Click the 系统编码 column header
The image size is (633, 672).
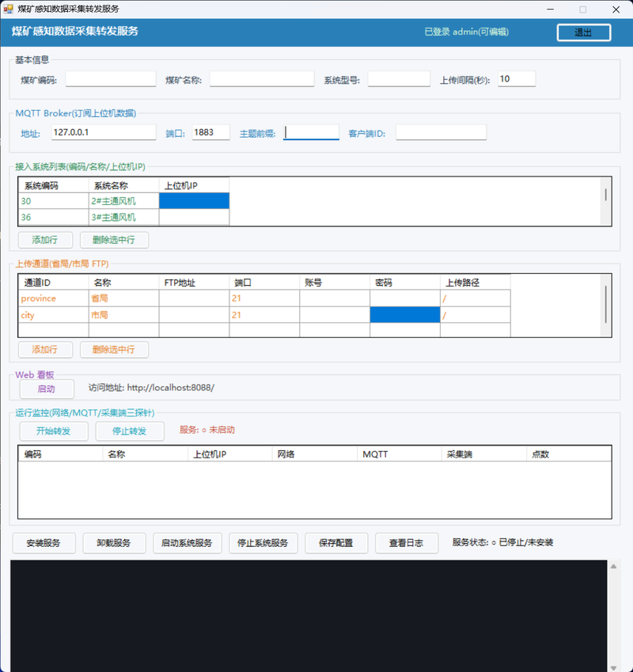point(54,185)
